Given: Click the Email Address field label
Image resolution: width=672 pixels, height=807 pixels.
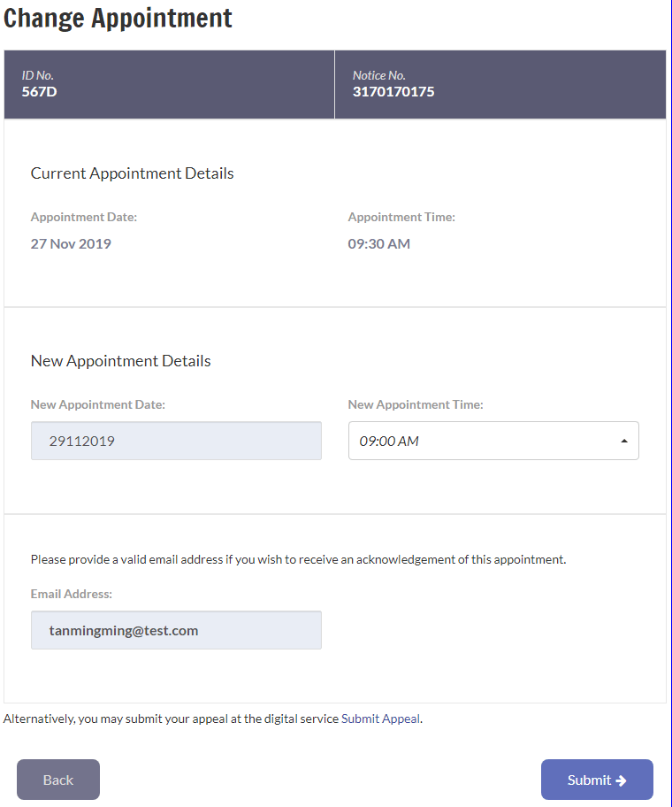Looking at the screenshot, I should click(x=68, y=594).
